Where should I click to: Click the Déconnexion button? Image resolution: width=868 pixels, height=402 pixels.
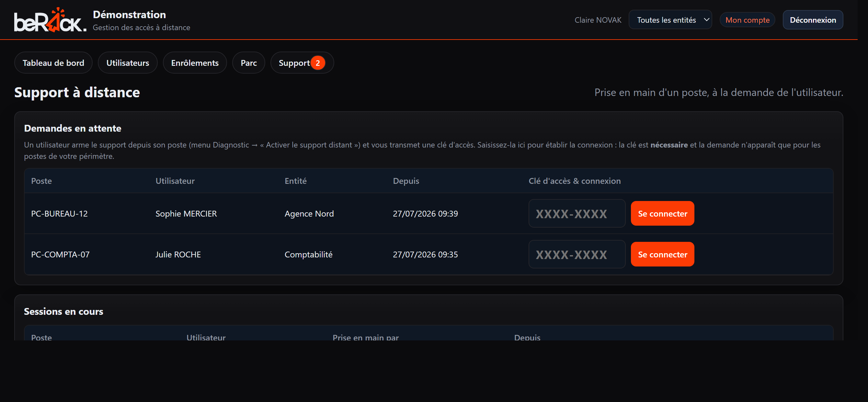[812, 20]
